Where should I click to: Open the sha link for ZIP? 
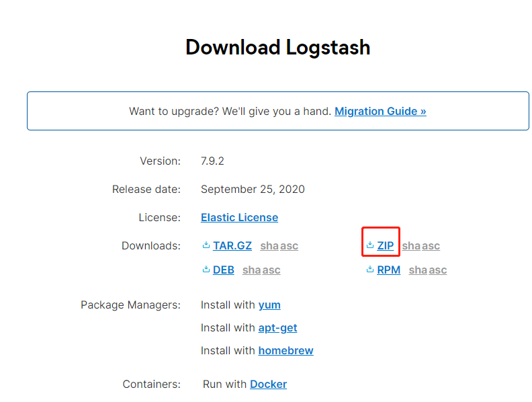[411, 246]
